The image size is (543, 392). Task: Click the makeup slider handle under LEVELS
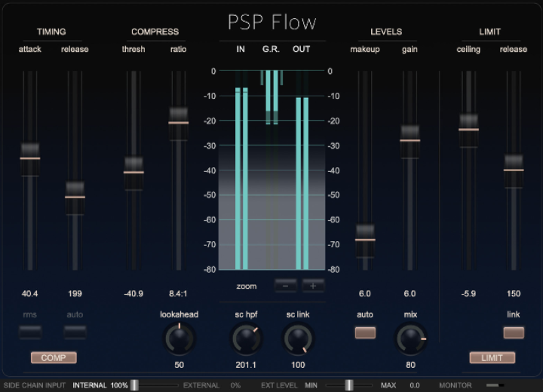tap(365, 240)
